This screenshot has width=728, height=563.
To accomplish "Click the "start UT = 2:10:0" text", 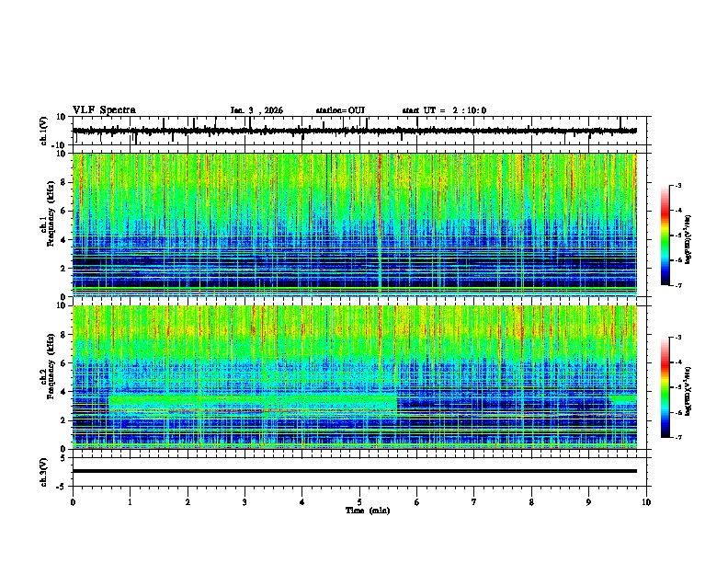I will (x=444, y=110).
